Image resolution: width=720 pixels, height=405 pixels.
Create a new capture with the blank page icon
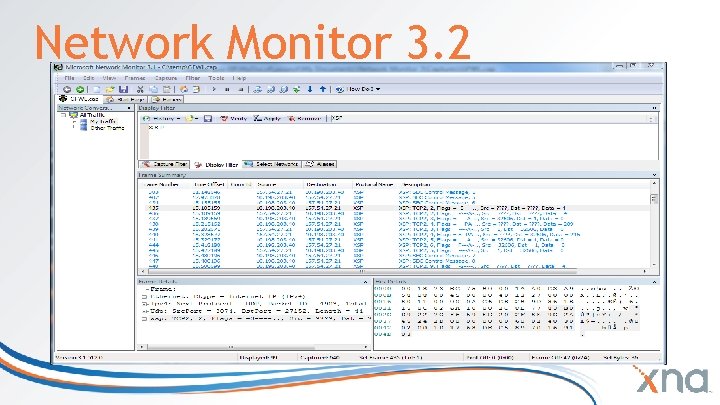coord(96,89)
